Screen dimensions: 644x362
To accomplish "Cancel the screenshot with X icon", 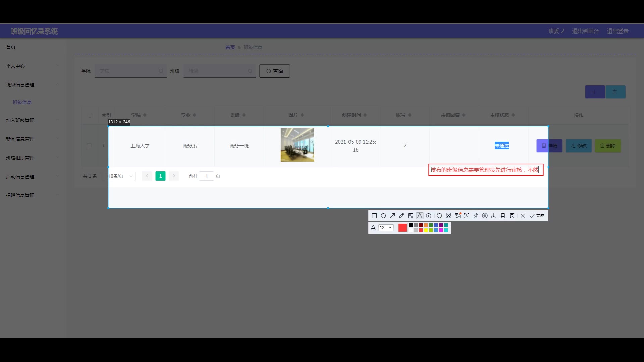I will coord(523,216).
